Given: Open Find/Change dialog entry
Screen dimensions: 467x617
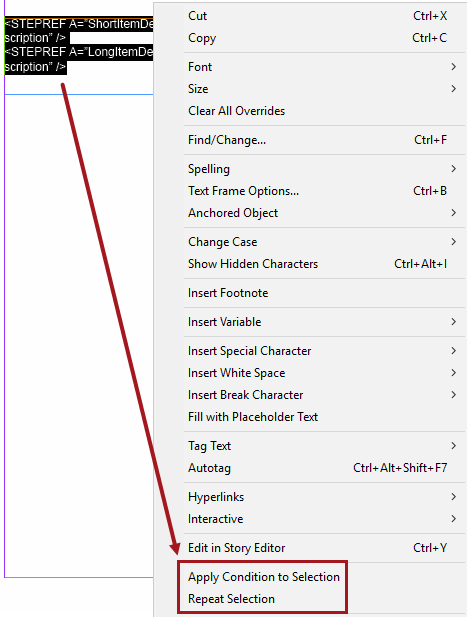Looking at the screenshot, I should point(309,140).
